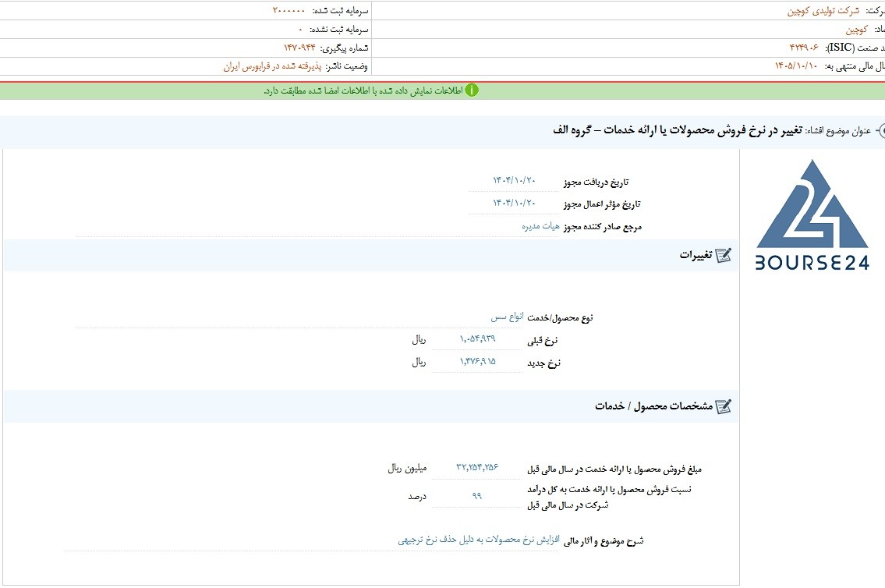Image resolution: width=885 pixels, height=588 pixels.
Task: Click the new rate value beside نرخ جدید
Action: pos(477,362)
